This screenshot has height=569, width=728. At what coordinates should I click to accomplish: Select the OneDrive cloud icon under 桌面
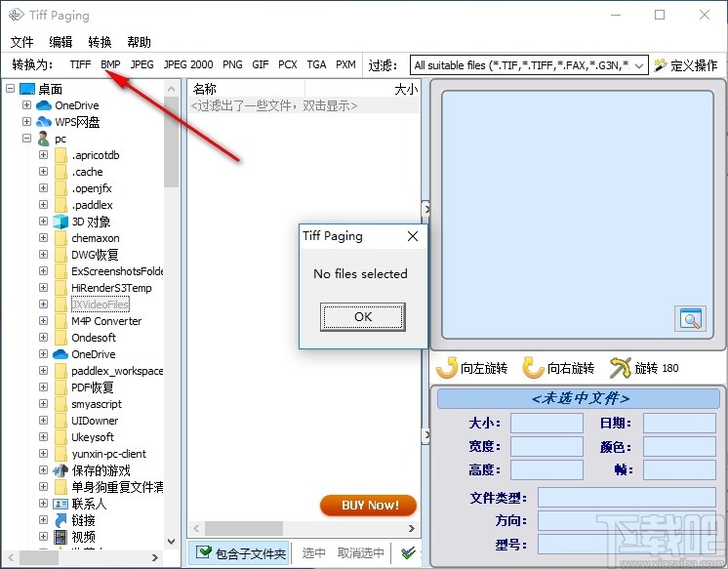click(x=44, y=105)
